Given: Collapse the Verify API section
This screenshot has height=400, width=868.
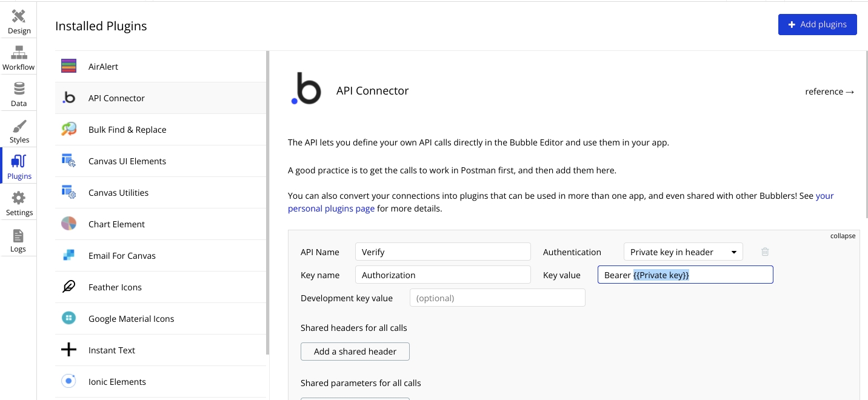Looking at the screenshot, I should pos(843,236).
